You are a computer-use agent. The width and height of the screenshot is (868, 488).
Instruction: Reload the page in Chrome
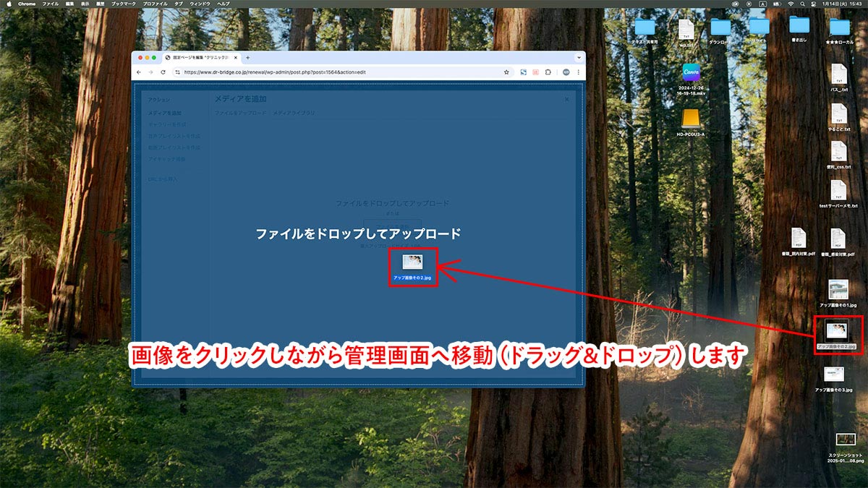(x=163, y=72)
